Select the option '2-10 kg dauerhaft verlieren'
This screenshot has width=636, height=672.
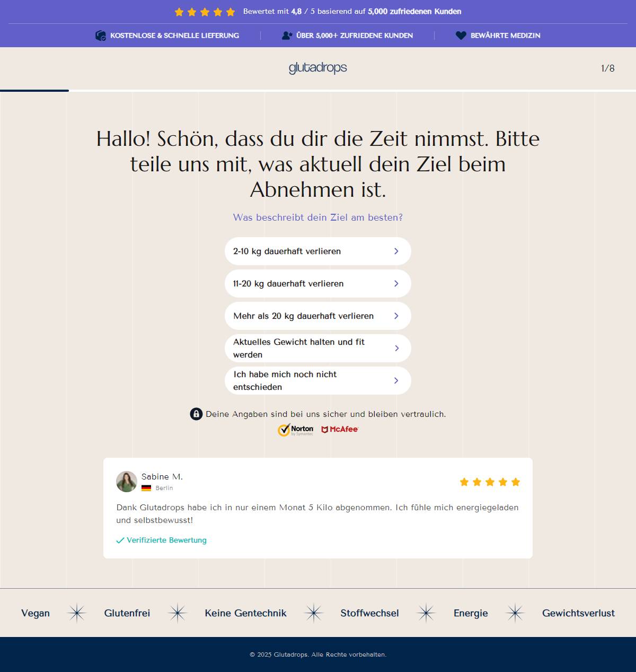[x=317, y=251]
